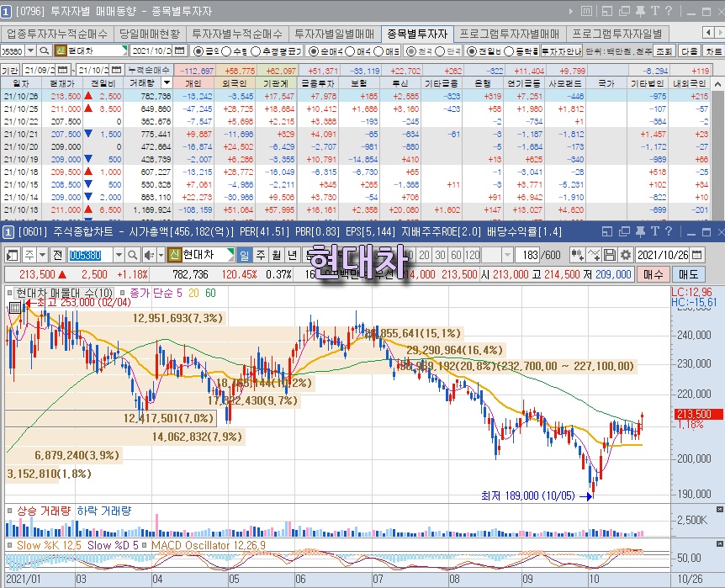The image size is (725, 588).
Task: Open dropdown arrow beside the speaker icon
Action: [161, 255]
